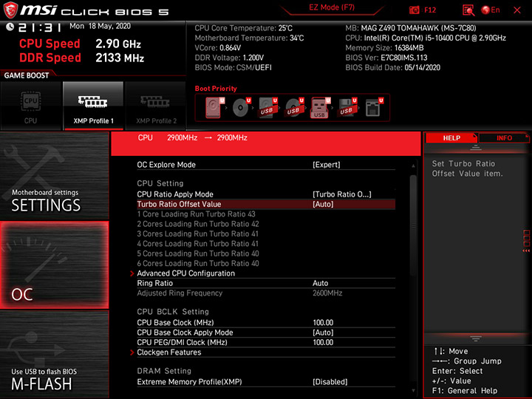Enable XMP Profile 2
Viewport: 532px width, 399px height.
tap(156, 106)
